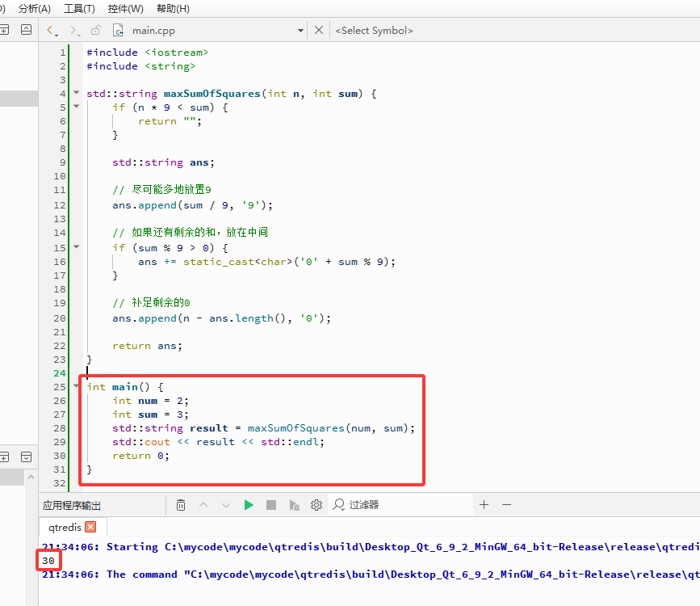Click the 过滤器 filter field
This screenshot has height=606, width=700.
coord(400,505)
